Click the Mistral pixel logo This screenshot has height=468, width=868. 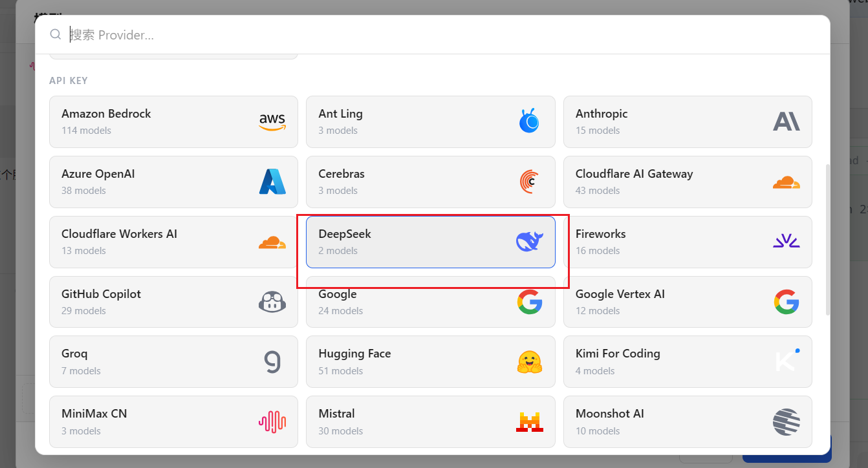coord(529,422)
